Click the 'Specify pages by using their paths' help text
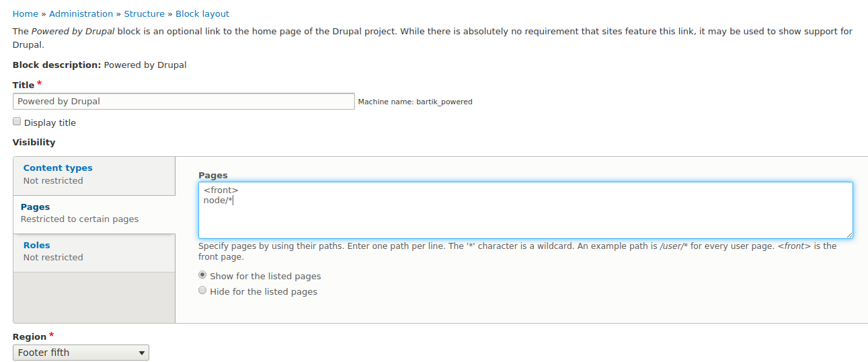Image resolution: width=868 pixels, height=362 pixels. tap(517, 252)
